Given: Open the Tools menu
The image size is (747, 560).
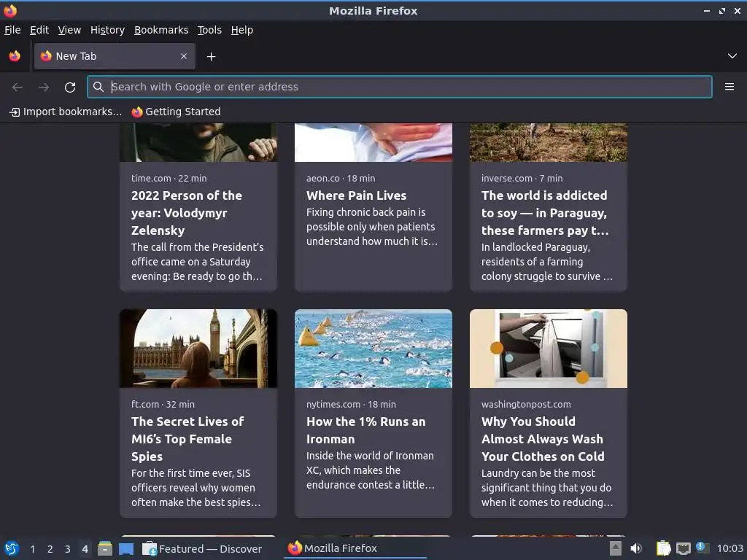Looking at the screenshot, I should click(x=209, y=30).
